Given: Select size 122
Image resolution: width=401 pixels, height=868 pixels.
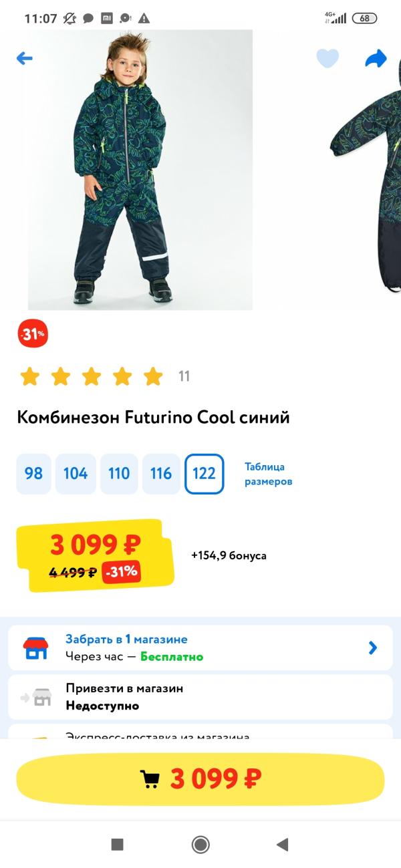Looking at the screenshot, I should click(x=204, y=474).
